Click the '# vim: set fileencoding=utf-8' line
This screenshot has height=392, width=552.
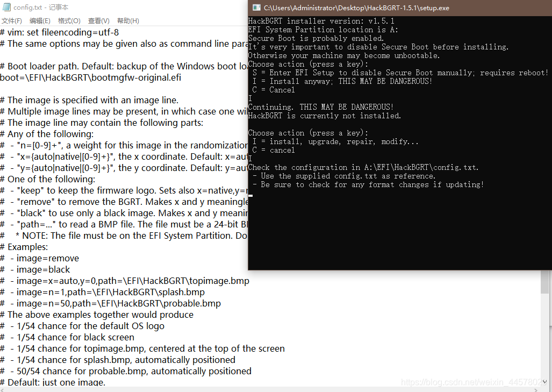[60, 32]
